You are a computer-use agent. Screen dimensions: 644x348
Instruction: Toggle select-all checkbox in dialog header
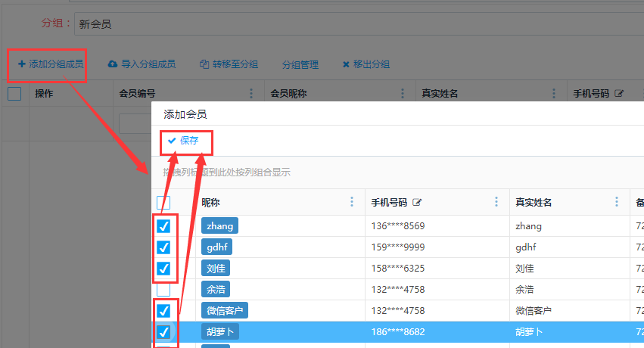(x=163, y=203)
